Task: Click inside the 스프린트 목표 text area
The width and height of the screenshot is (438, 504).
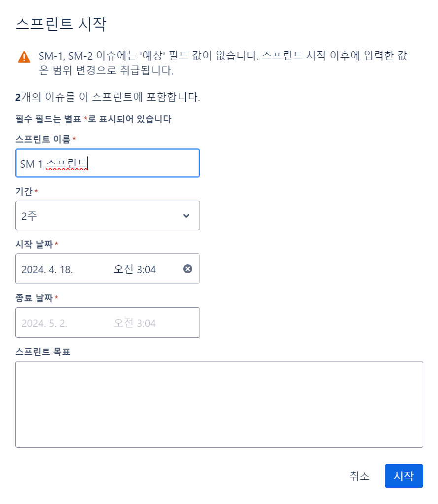Action: point(219,404)
